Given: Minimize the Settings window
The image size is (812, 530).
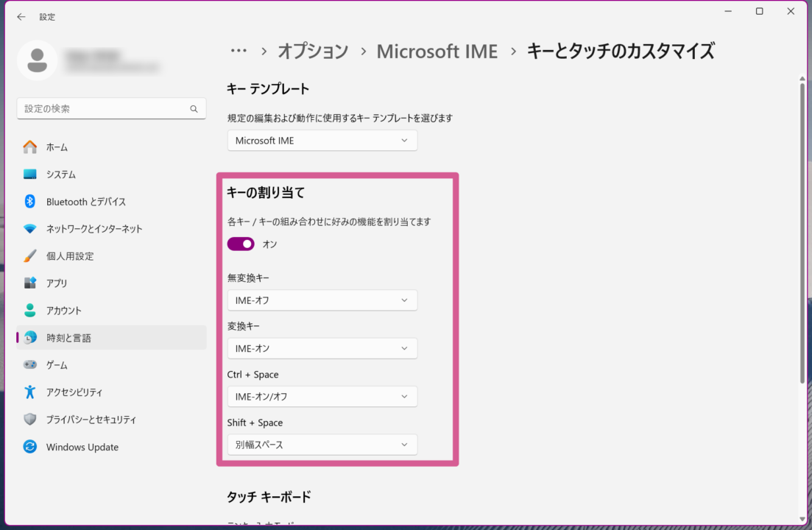Looking at the screenshot, I should point(728,11).
